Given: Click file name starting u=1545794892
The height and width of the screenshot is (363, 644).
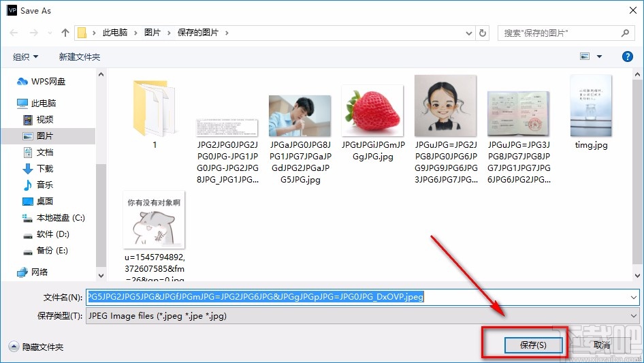Looking at the screenshot, I should pyautogui.click(x=155, y=269).
